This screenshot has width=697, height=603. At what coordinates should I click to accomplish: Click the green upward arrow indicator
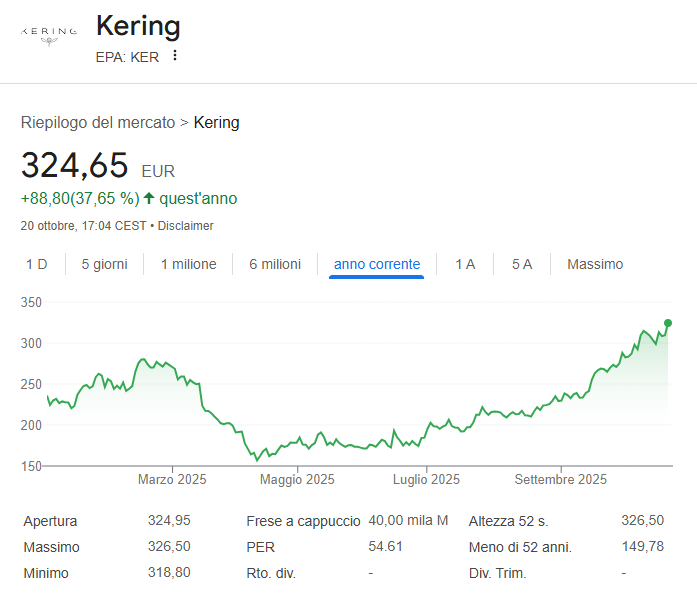point(149,198)
